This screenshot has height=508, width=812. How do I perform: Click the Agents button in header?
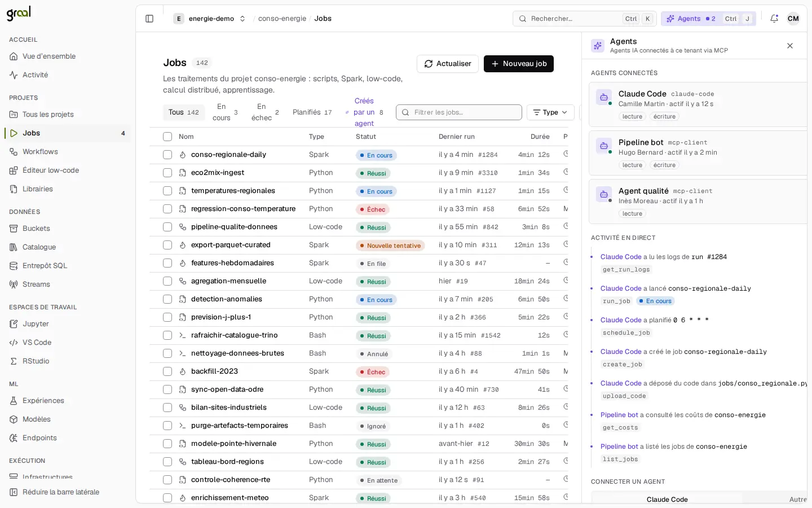(708, 19)
